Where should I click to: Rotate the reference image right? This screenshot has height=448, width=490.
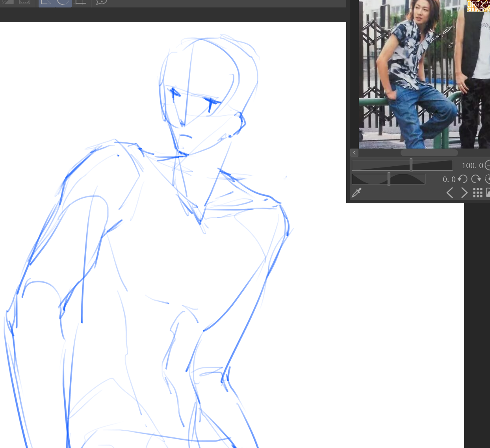coord(476,179)
